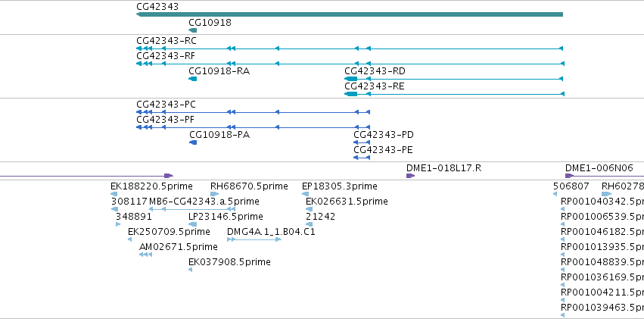Image resolution: width=644 pixels, height=319 pixels.
Task: Select the RP001046182 feature arrow
Action: [563, 239]
